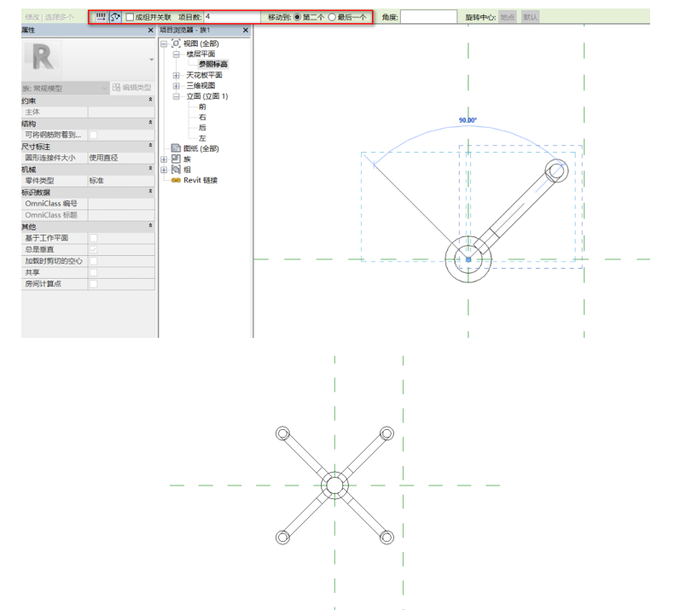680x616 pixels.
Task: Click the 项目数 item count field
Action: [x=232, y=17]
